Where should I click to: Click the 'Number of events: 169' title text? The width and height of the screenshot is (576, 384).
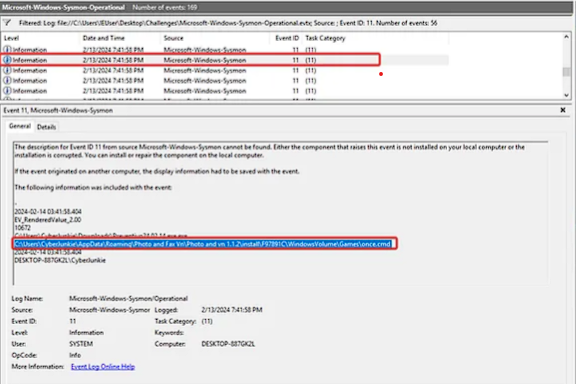(165, 7)
